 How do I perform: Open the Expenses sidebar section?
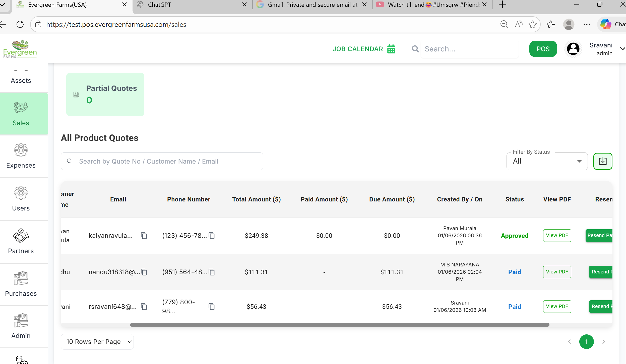[x=21, y=156]
